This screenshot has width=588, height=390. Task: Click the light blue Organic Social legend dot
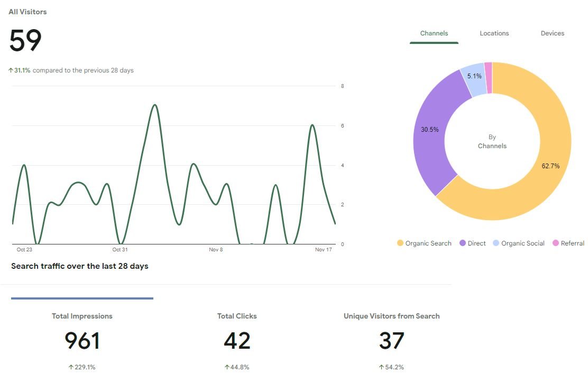[496, 243]
